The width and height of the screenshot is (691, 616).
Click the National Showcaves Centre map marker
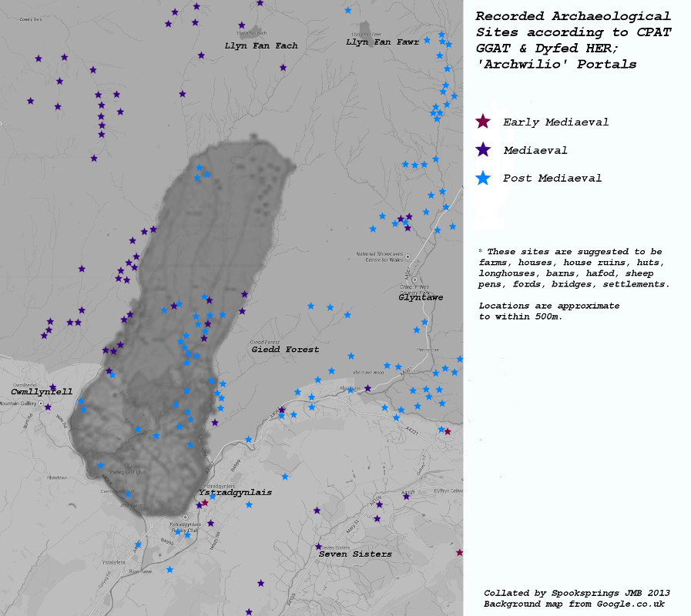click(408, 256)
